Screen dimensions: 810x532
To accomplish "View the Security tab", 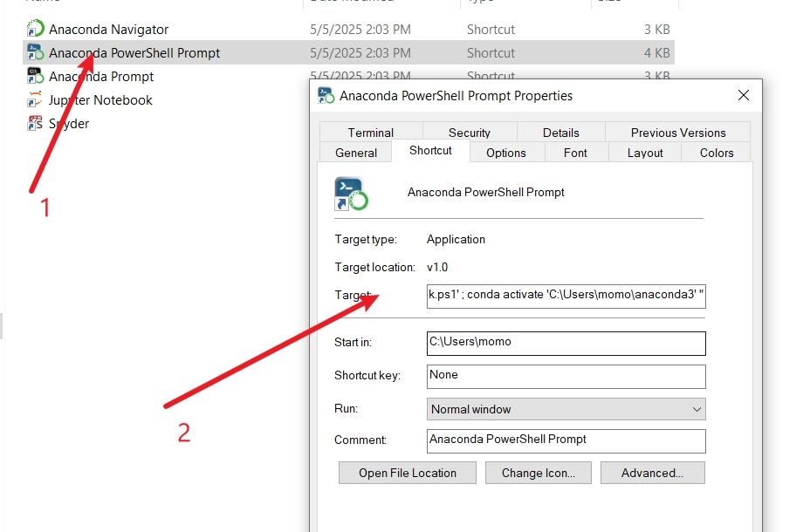I will coord(469,132).
